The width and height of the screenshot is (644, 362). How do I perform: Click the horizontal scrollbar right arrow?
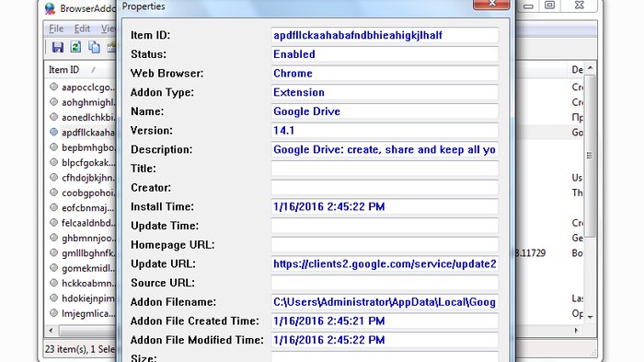tap(576, 331)
